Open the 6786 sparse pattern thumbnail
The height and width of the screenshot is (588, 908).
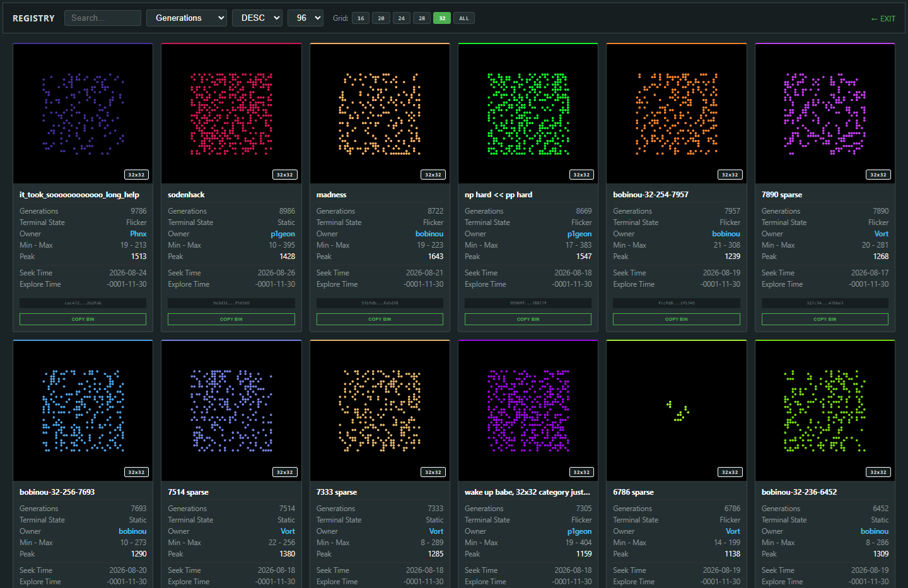click(x=677, y=411)
